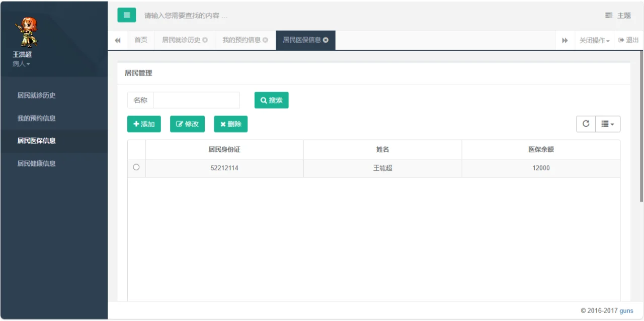
Task: Select the radio button for row 52212114
Action: click(x=136, y=168)
